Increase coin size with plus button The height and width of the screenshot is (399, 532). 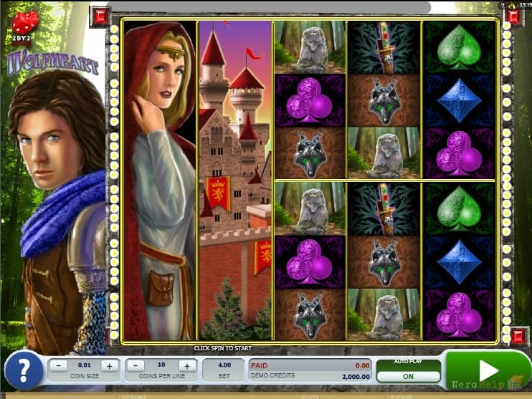109,366
